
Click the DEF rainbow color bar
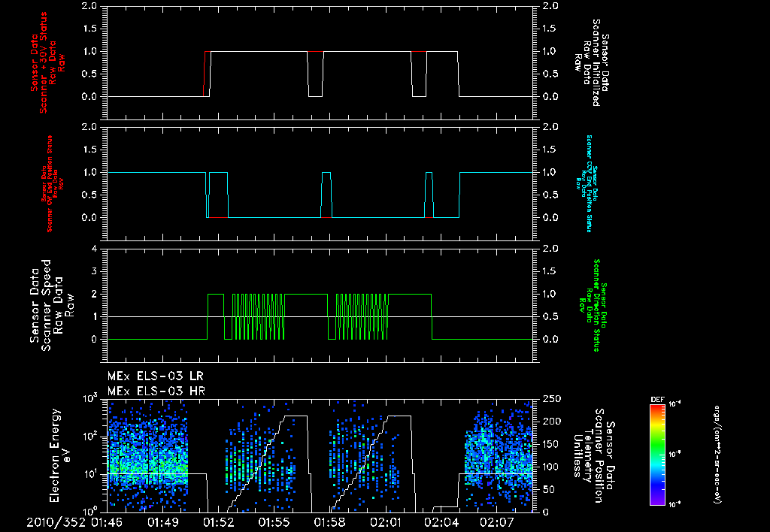657,455
